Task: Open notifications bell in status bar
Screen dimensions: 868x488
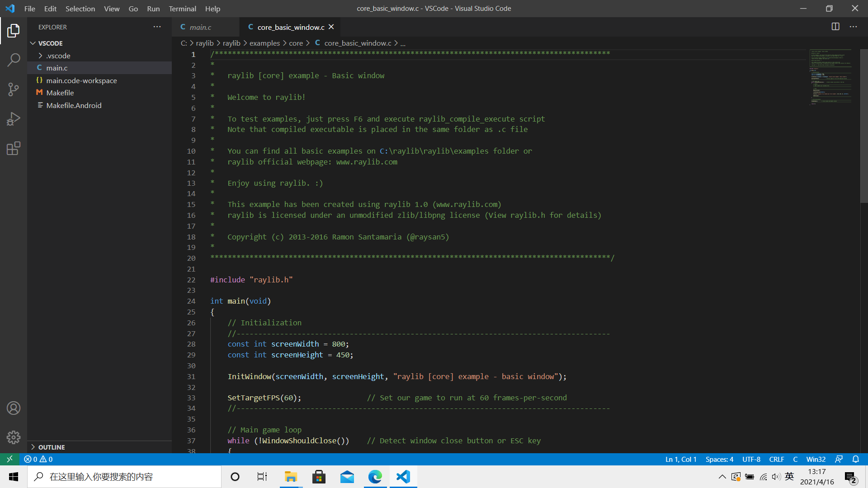Action: [x=855, y=459]
